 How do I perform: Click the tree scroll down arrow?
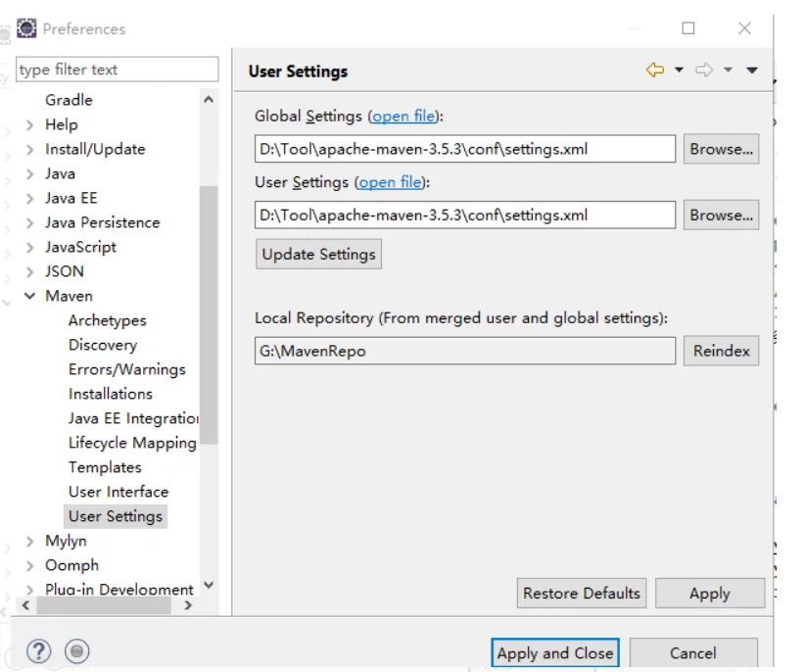(x=209, y=586)
